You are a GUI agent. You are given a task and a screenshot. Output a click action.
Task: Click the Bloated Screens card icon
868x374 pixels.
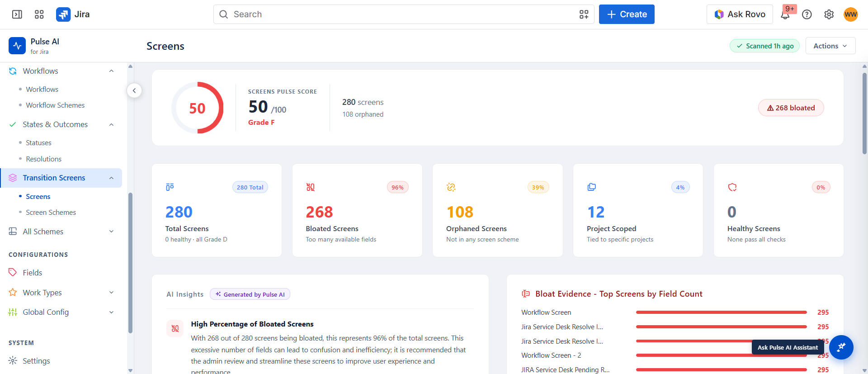(x=311, y=187)
